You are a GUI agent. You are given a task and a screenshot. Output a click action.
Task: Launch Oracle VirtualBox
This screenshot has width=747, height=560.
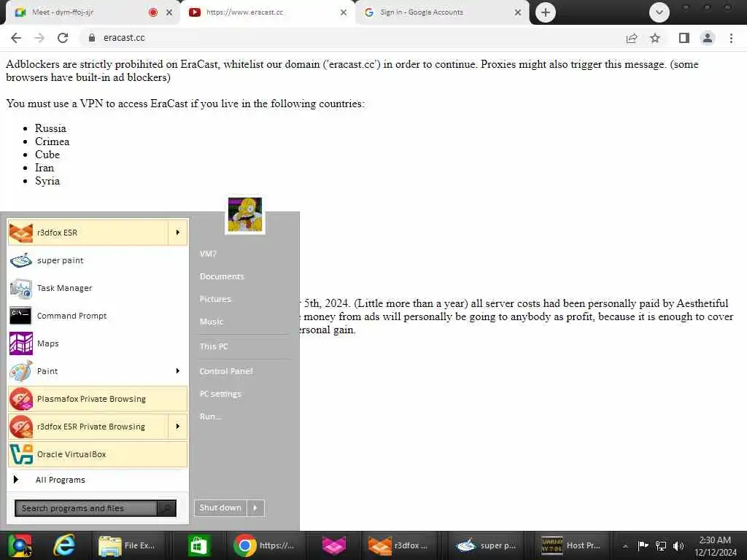click(98, 454)
